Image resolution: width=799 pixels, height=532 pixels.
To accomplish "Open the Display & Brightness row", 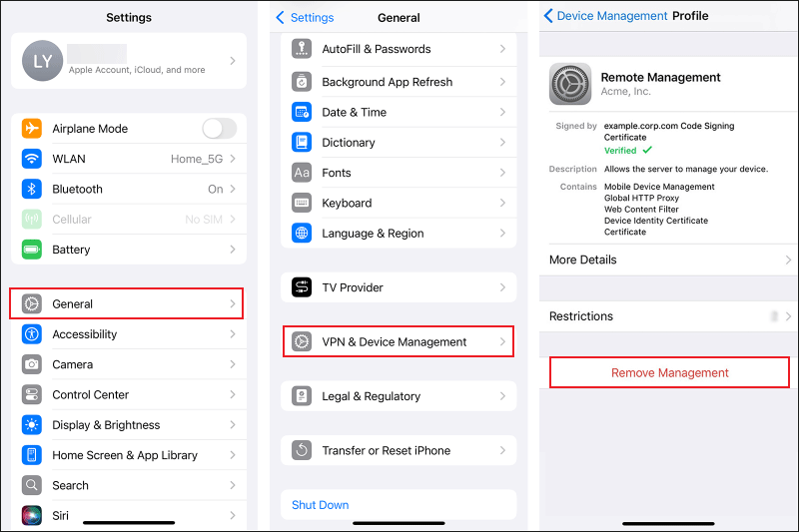I will pos(129,424).
